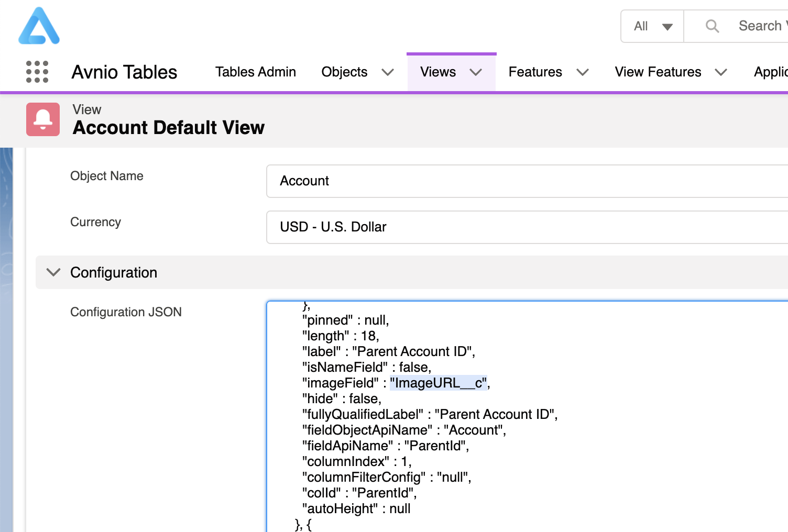788x532 pixels.
Task: Click the Avnio logo
Action: point(39,26)
